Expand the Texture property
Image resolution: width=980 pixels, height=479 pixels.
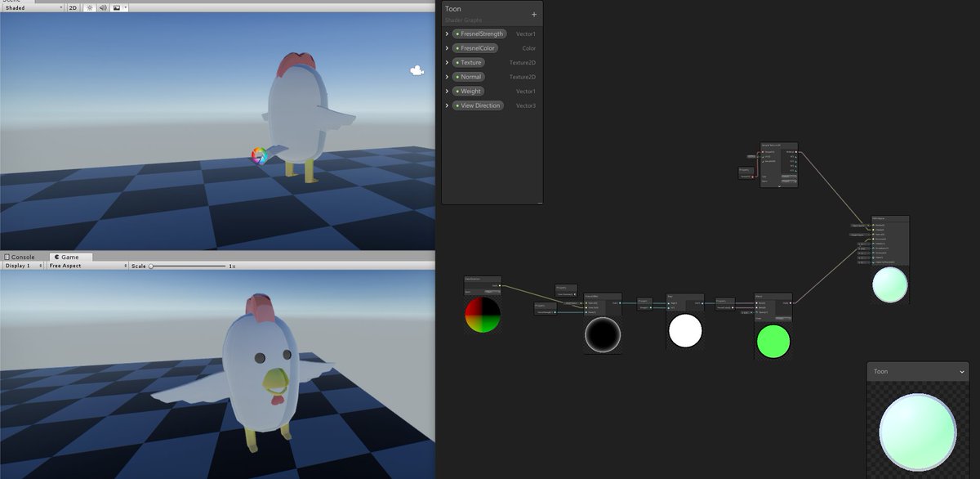(447, 62)
